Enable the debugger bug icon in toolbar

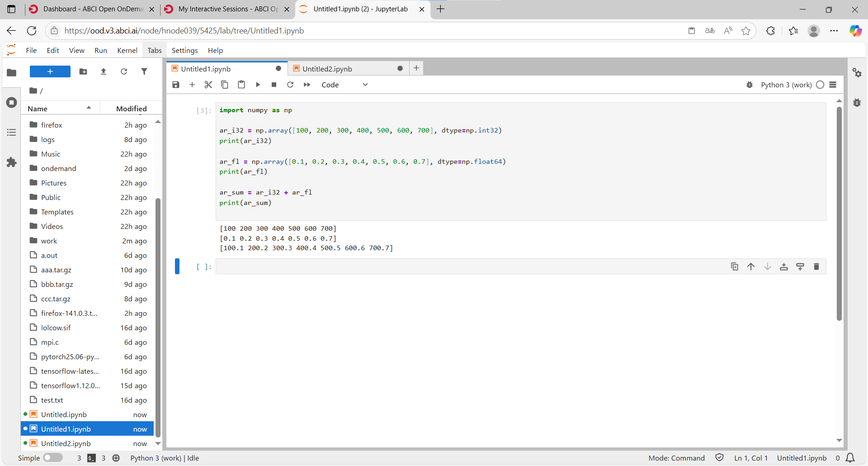pos(750,85)
